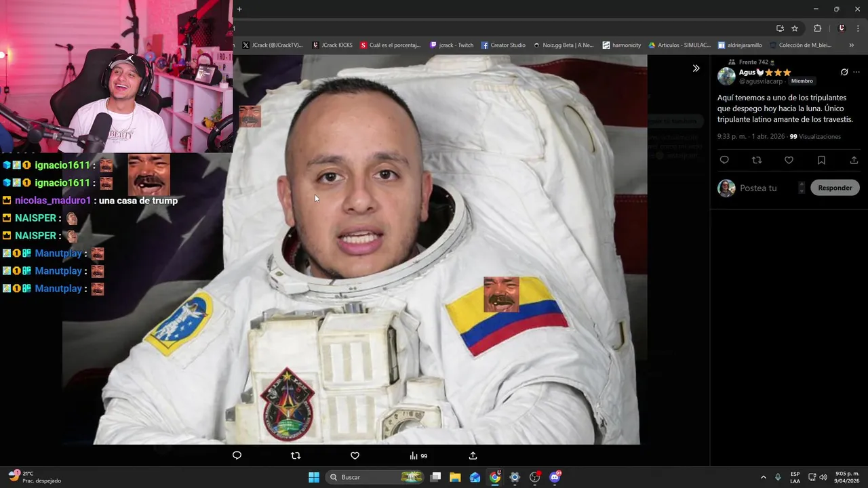Click share icon below the image

tap(473, 455)
